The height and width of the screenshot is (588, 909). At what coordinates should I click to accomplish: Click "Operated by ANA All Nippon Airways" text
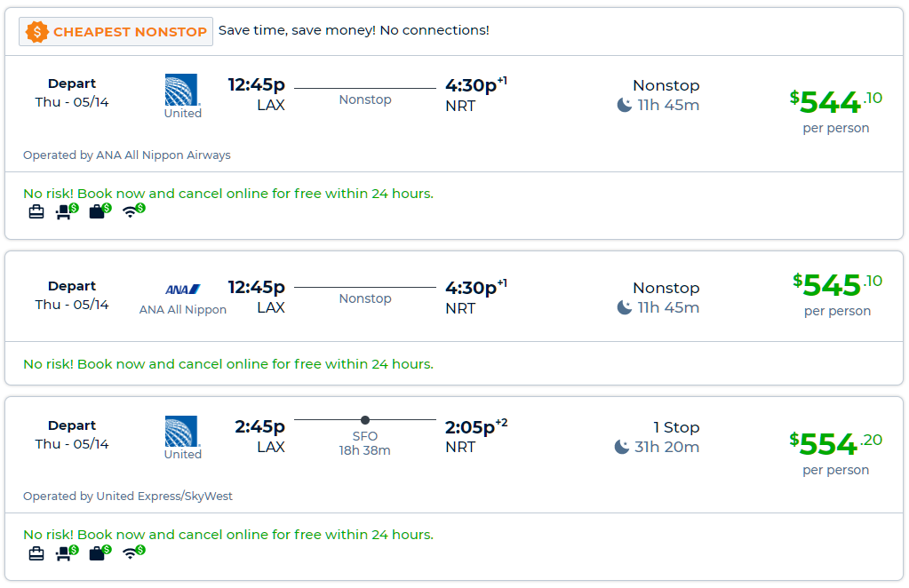coord(127,155)
